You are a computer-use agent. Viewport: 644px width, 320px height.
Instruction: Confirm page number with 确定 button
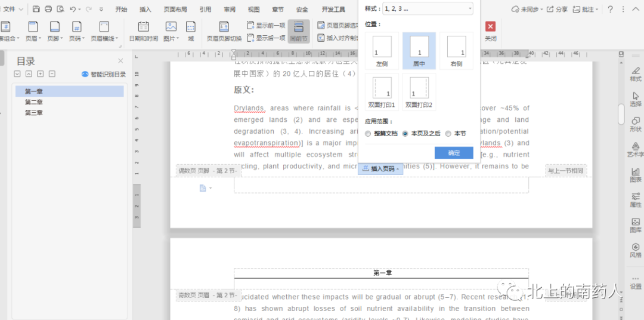point(454,153)
